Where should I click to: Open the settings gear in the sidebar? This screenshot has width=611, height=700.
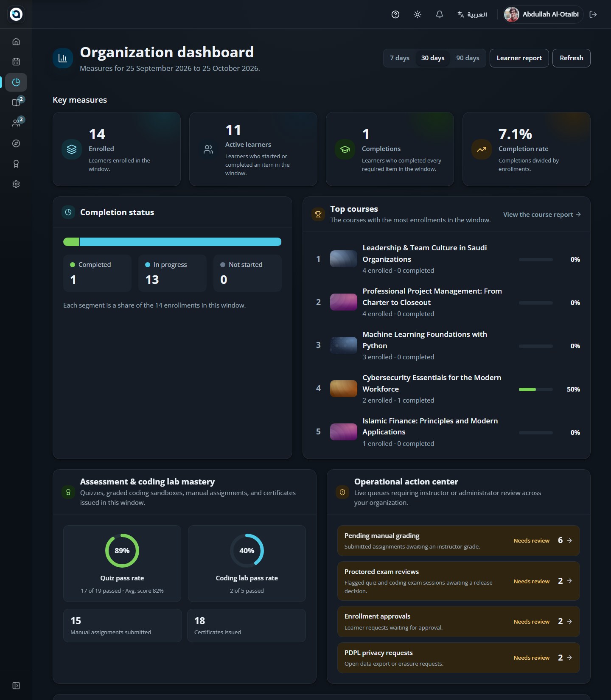click(x=16, y=184)
